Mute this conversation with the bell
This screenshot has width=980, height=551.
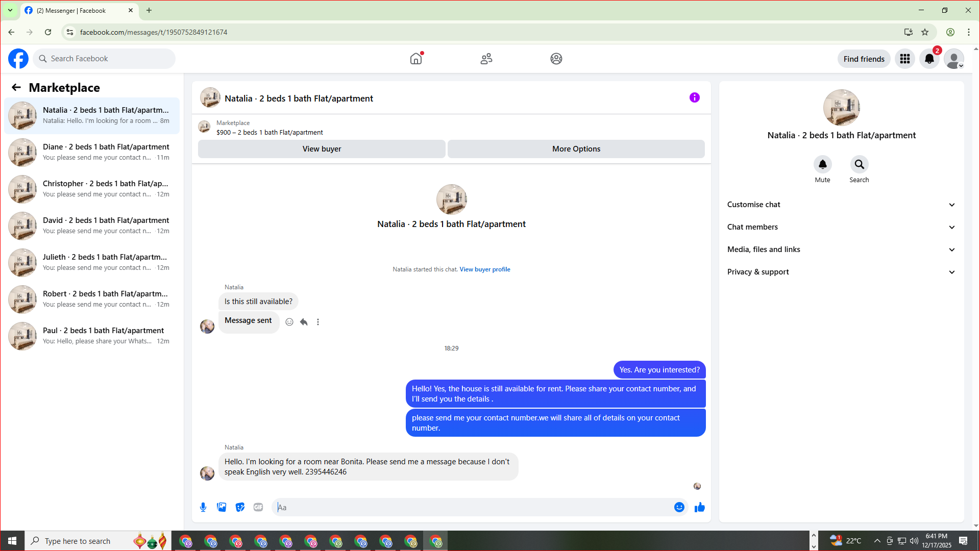point(822,164)
